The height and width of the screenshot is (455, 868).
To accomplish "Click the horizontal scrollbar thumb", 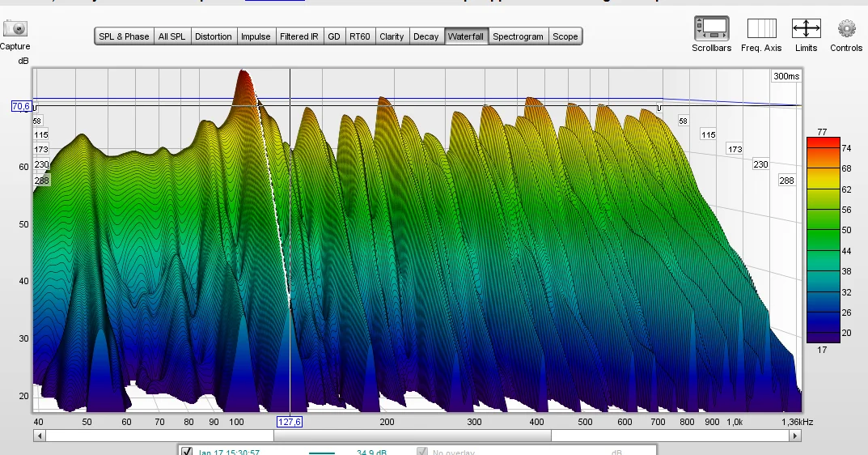I will click(413, 436).
